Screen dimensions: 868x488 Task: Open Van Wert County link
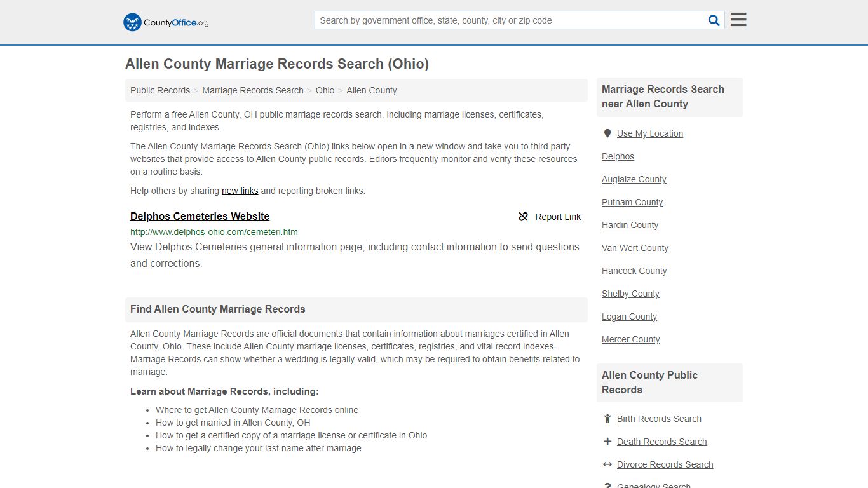(x=635, y=248)
